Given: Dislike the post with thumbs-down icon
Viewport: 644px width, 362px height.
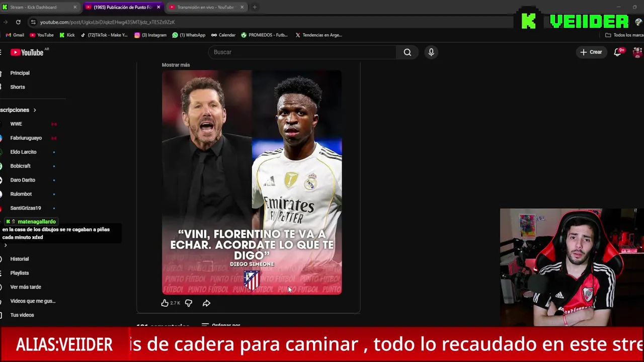Looking at the screenshot, I should 189,303.
